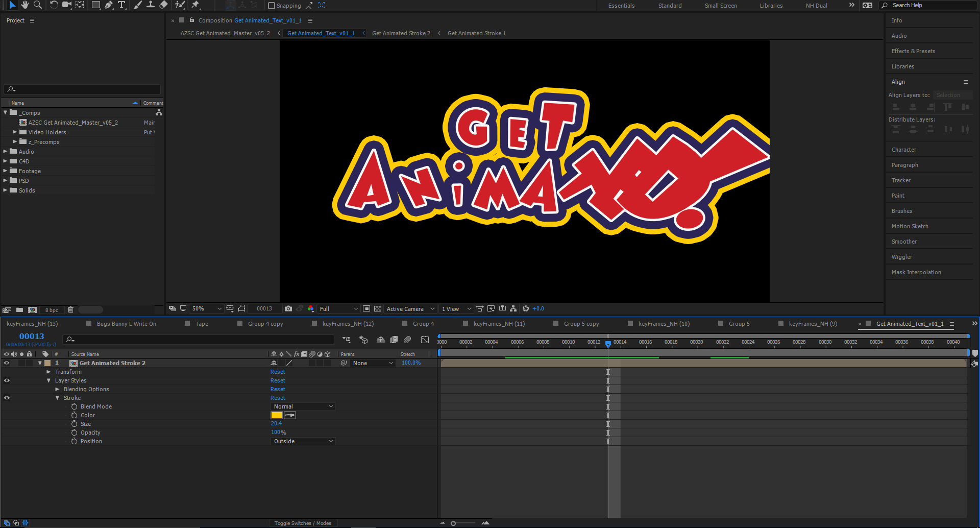
Task: Open the Get Animated Stroke 1 breadcrumb
Action: tap(477, 33)
